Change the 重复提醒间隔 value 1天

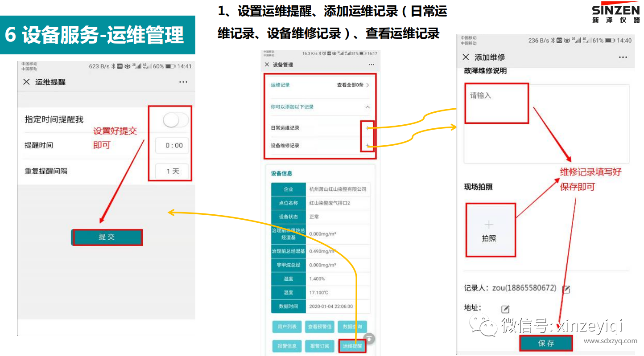172,171
